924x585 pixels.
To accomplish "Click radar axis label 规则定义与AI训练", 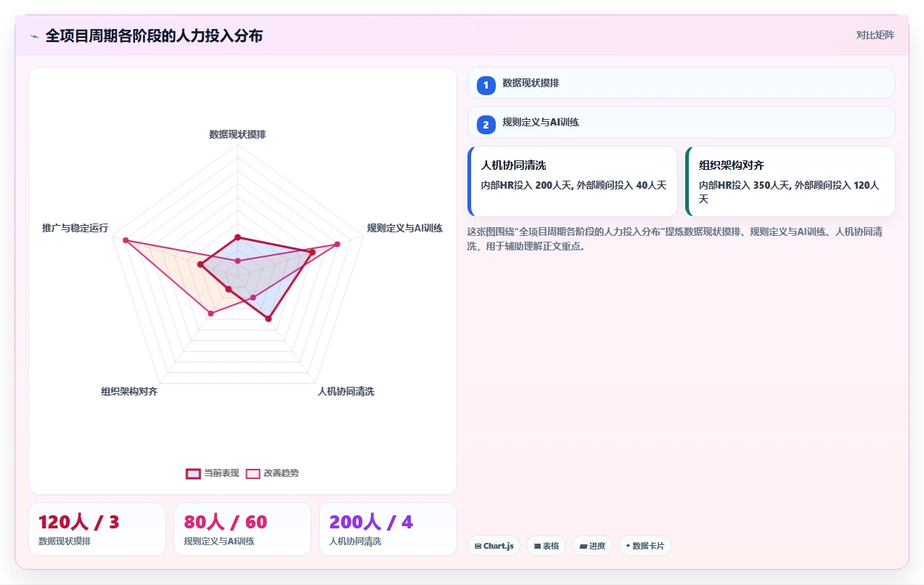I will pyautogui.click(x=404, y=228).
